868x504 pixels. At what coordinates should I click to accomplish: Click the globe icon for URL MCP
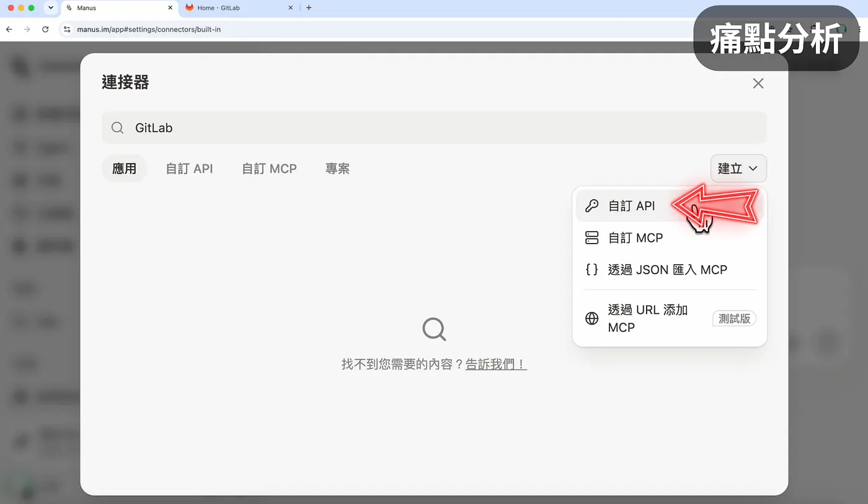[592, 319]
